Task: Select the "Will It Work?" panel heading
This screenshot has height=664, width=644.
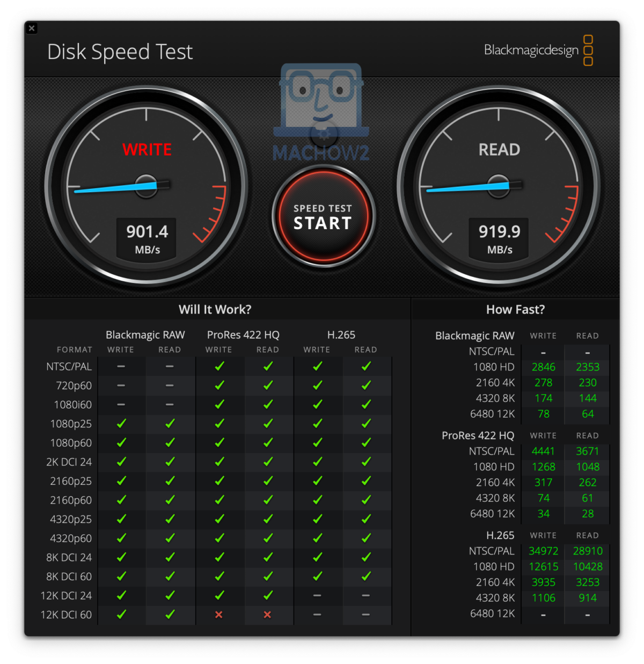Action: (x=215, y=309)
